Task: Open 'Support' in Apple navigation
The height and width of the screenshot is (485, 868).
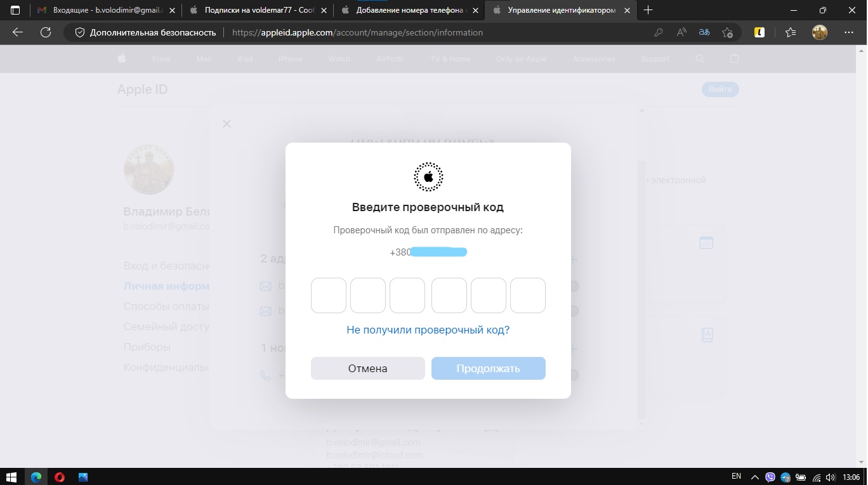Action: pos(655,59)
